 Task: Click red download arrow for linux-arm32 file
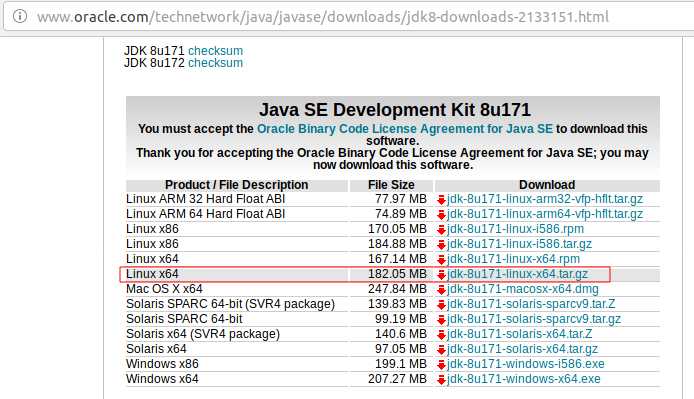coord(441,200)
